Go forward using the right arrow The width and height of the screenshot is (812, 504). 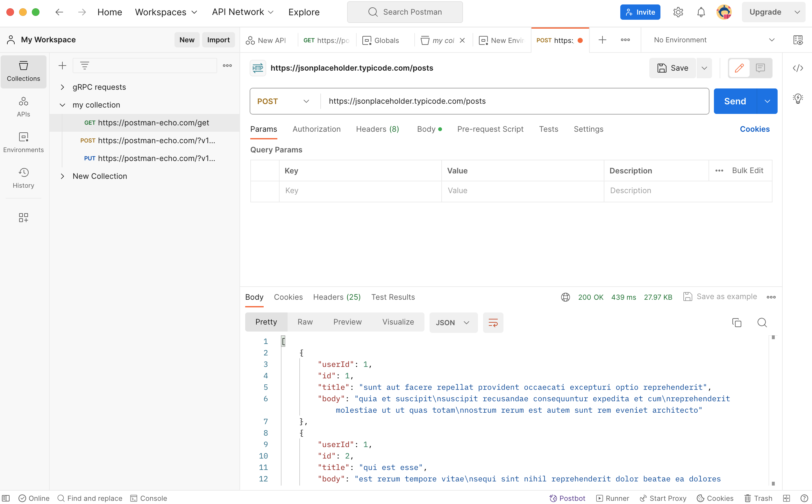coord(82,12)
